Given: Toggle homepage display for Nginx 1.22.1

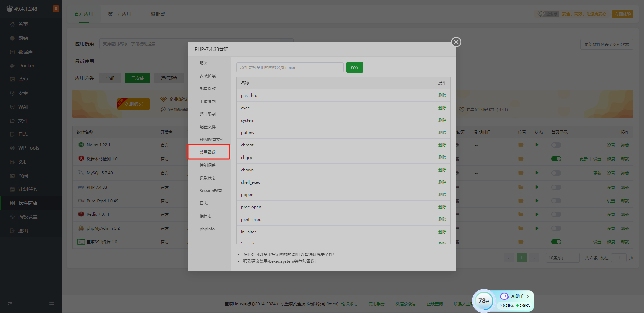Looking at the screenshot, I should pyautogui.click(x=556, y=145).
